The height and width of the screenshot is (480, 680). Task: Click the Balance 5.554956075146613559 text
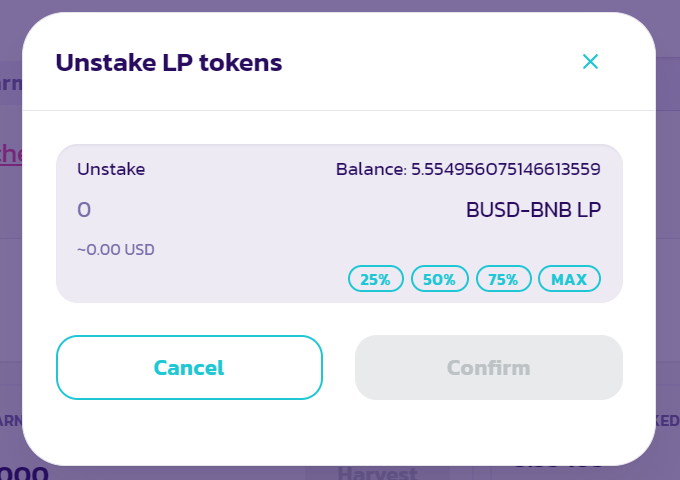pos(468,169)
